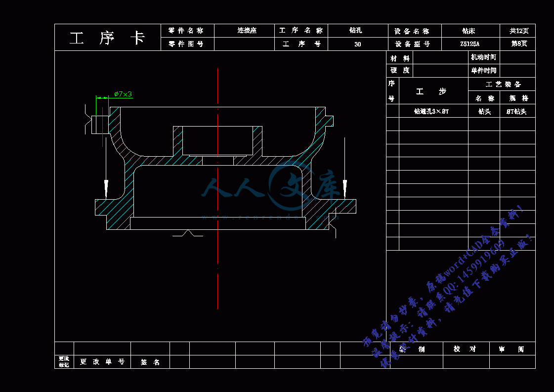The height and width of the screenshot is (392, 554).
Task: Select the 机动时间 label cell
Action: 484,58
